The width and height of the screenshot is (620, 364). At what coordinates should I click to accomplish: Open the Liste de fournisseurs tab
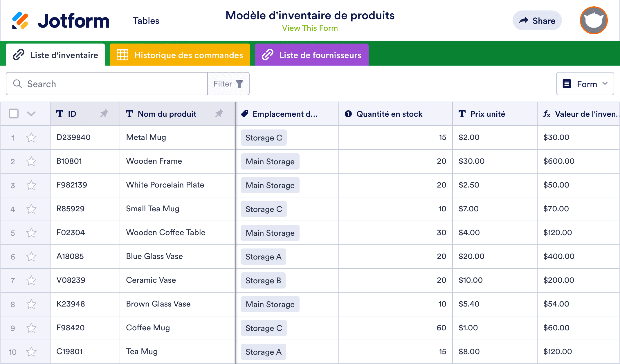311,55
